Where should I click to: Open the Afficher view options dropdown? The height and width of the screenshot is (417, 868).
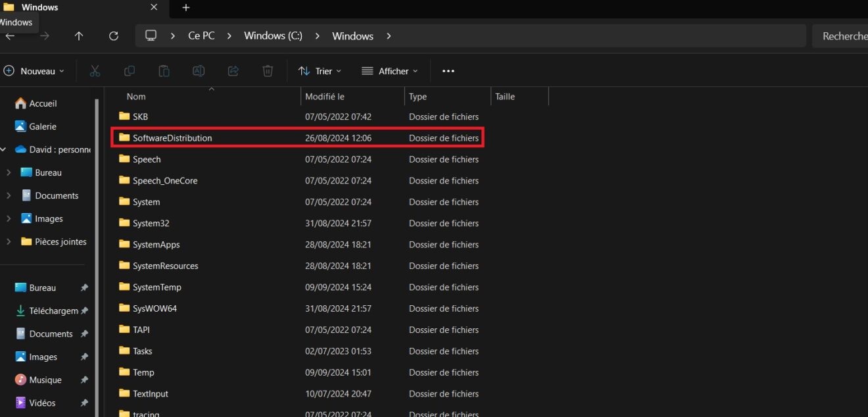[x=390, y=70]
